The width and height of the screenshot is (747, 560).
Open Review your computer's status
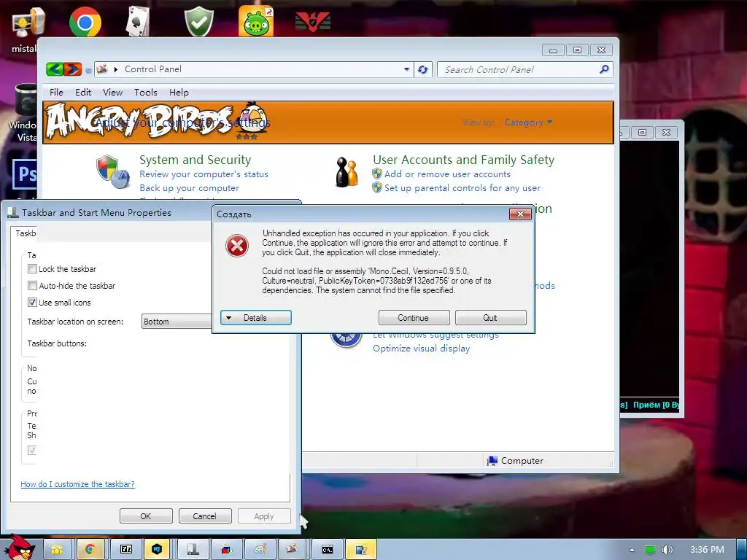pyautogui.click(x=204, y=174)
